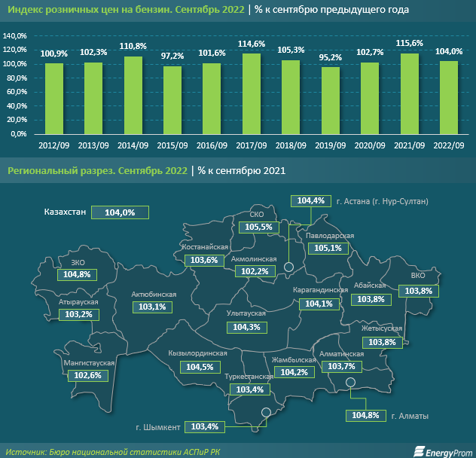Click the Мангистауская 102,6% value label
This screenshot has height=458, width=476.
coord(87,375)
